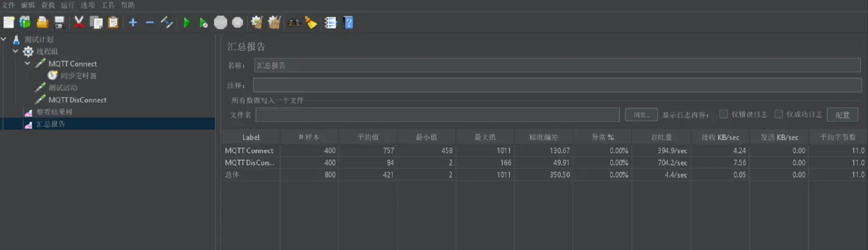Screen dimensions: 868x250
Task: Open the 查找 menu
Action: 48,5
